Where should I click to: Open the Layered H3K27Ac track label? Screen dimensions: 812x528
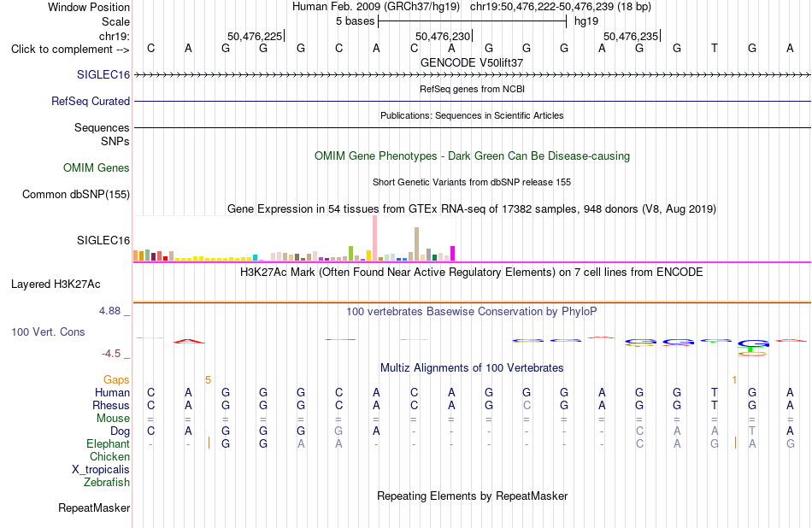pyautogui.click(x=56, y=285)
